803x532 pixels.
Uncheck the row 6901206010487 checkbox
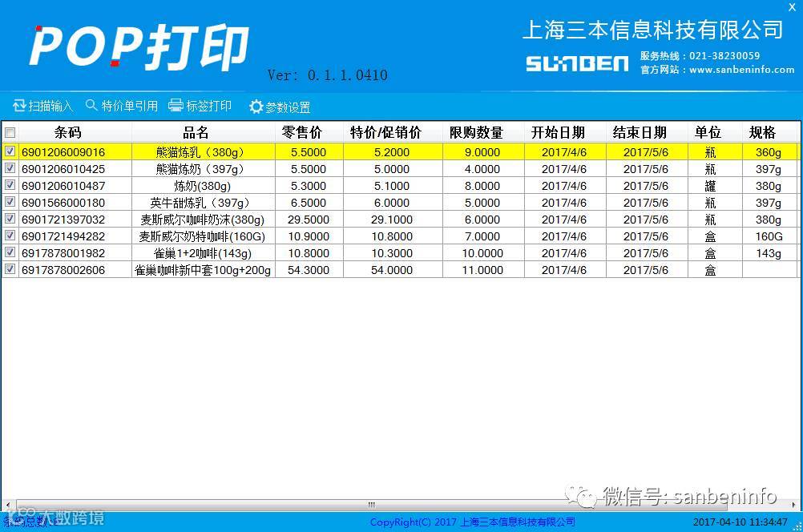10,185
